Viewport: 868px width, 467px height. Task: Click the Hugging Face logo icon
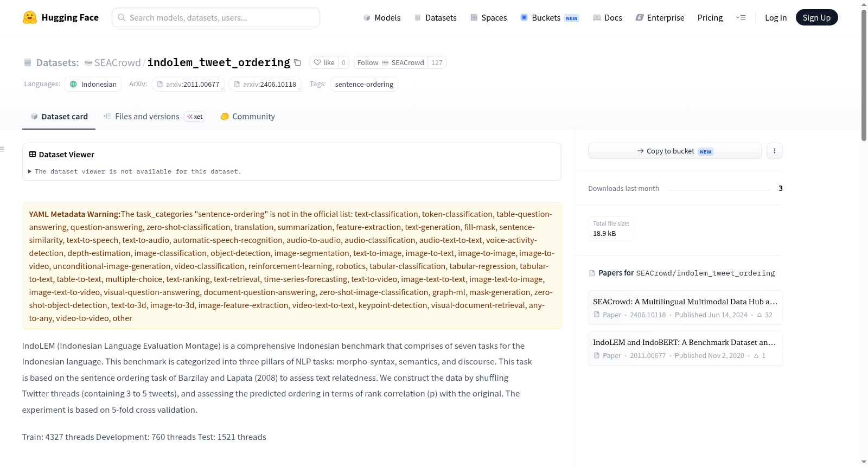[30, 17]
